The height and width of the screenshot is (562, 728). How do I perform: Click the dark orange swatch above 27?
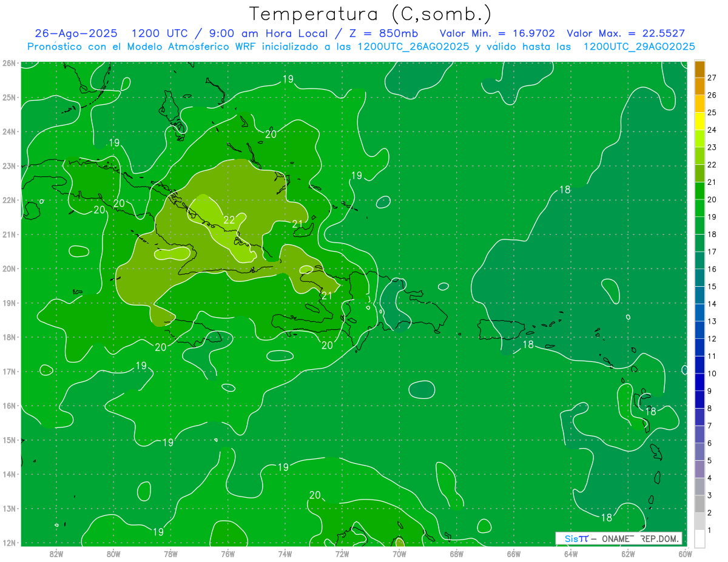[699, 69]
